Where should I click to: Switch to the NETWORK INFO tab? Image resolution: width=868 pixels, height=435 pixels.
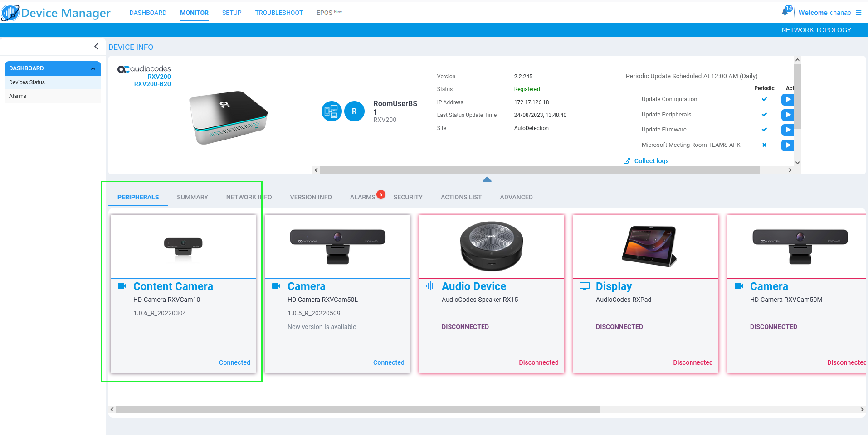point(249,197)
